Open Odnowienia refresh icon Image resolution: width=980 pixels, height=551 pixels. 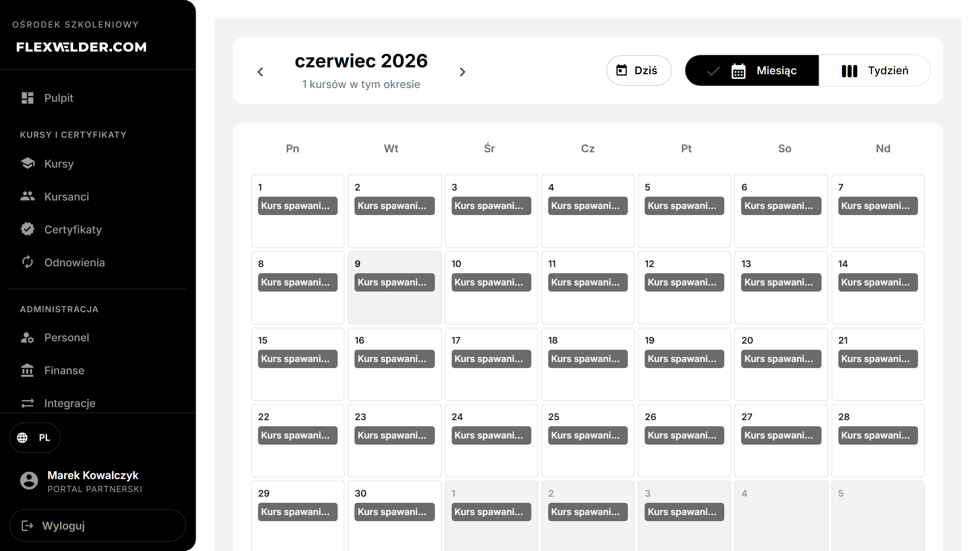(x=28, y=262)
